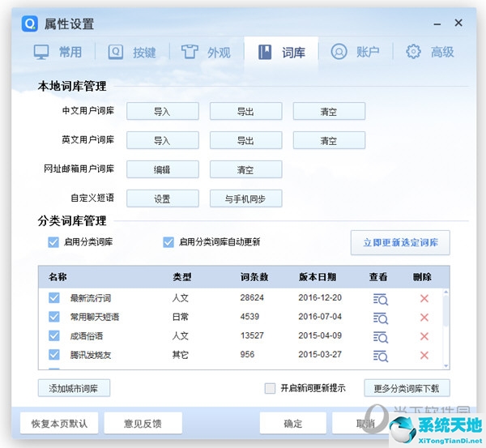Go to the 账户 account tab
Screen dimensions: 486x448
click(x=356, y=52)
